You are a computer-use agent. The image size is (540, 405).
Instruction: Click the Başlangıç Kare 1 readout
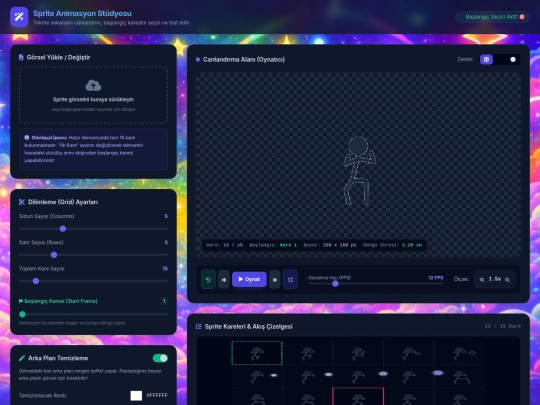[x=273, y=245]
